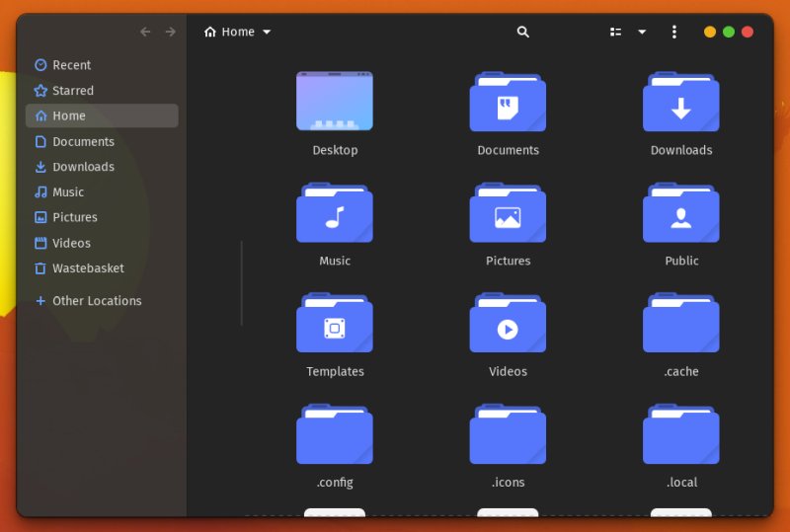Open the search magnifier icon
The width and height of the screenshot is (790, 532).
tap(523, 32)
